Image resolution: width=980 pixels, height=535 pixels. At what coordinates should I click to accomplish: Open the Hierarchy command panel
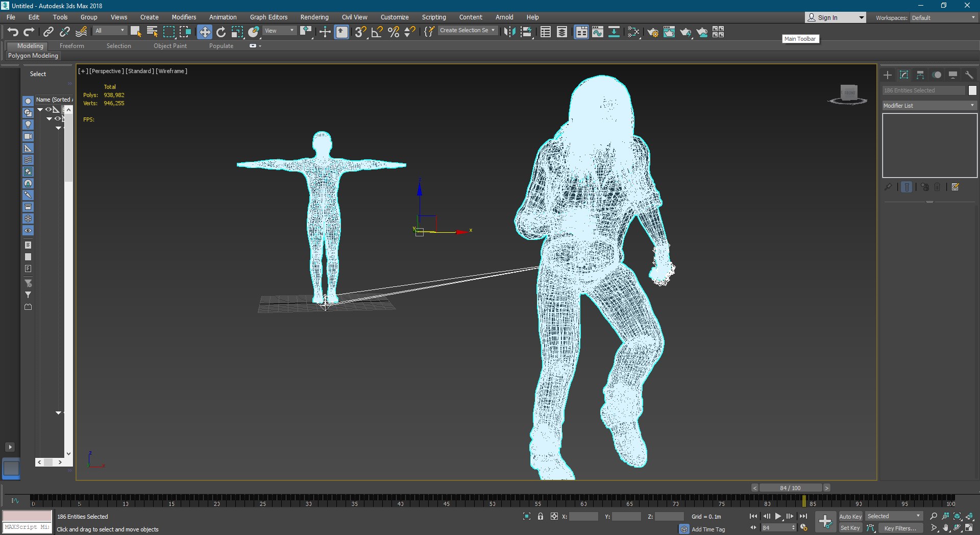(920, 75)
